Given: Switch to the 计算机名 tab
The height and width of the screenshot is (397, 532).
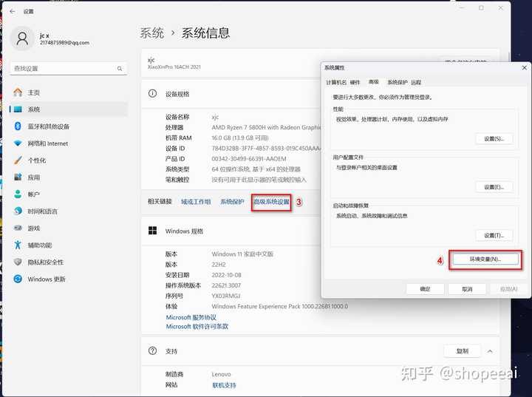Looking at the screenshot, I should (336, 82).
